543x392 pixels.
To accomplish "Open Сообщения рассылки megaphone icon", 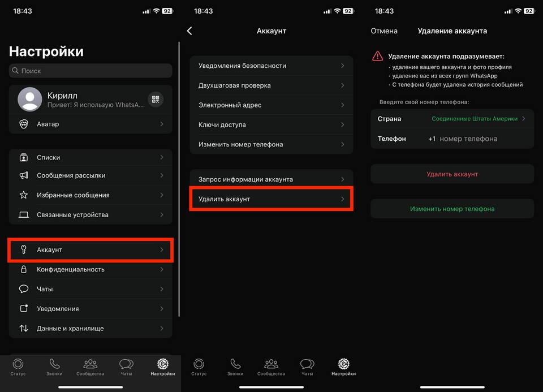I will coord(24,175).
